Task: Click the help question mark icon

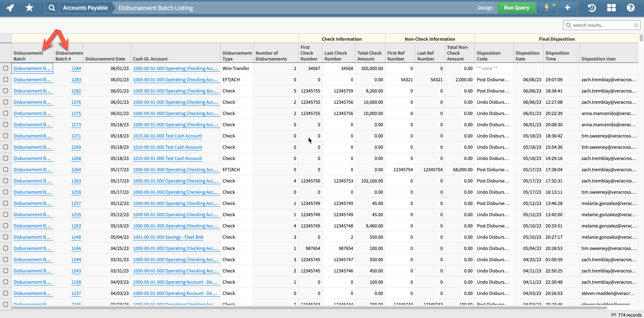Action: tap(630, 8)
